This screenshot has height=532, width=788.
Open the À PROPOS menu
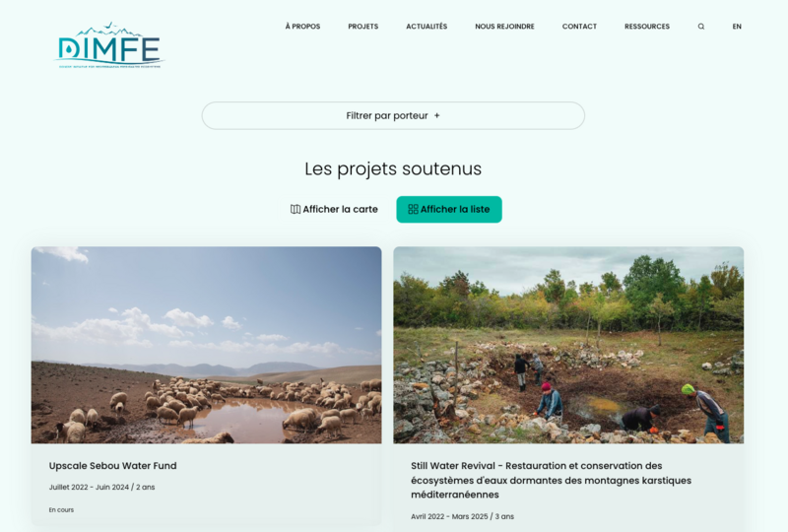tap(302, 27)
